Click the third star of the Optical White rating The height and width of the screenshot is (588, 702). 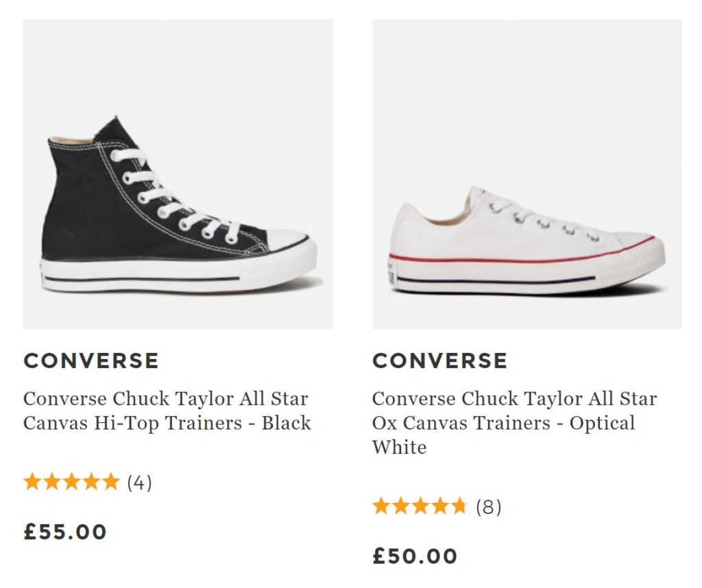420,507
